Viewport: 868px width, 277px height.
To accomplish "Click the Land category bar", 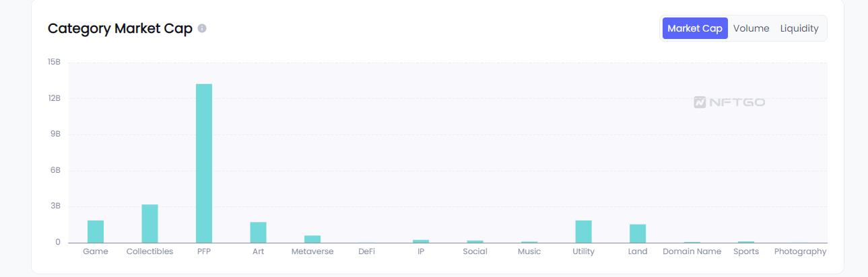I will pos(638,233).
